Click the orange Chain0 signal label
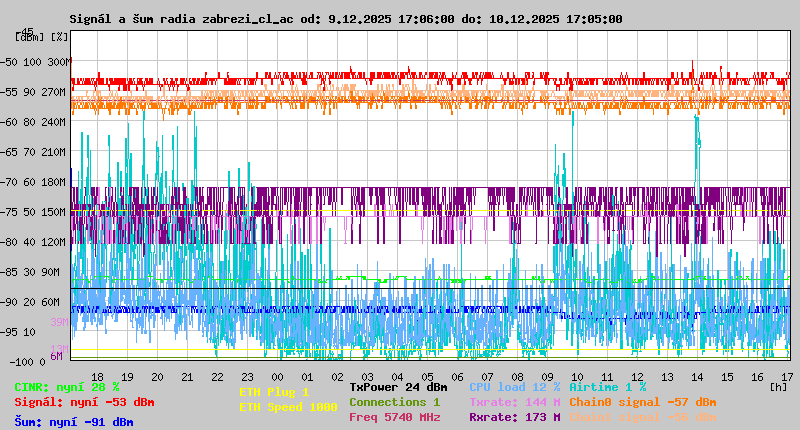Viewport: 800px width, 430px height. (642, 402)
